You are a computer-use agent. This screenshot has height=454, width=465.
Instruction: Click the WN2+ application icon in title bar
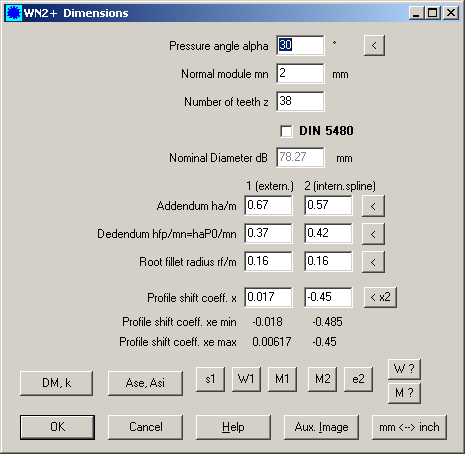point(14,13)
